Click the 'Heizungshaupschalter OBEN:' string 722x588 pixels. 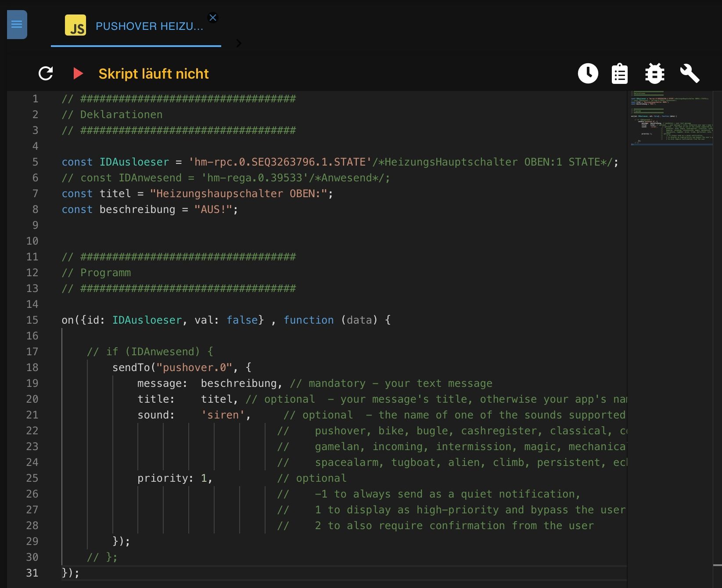(x=239, y=194)
